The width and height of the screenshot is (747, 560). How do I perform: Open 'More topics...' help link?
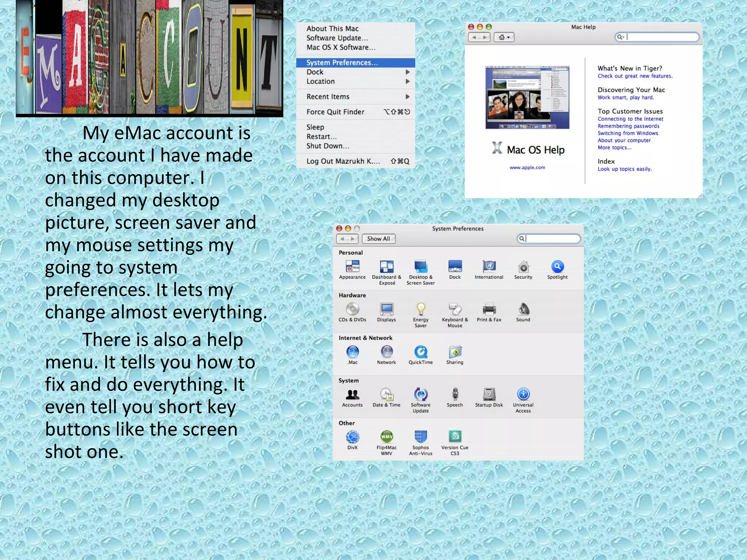pos(615,148)
